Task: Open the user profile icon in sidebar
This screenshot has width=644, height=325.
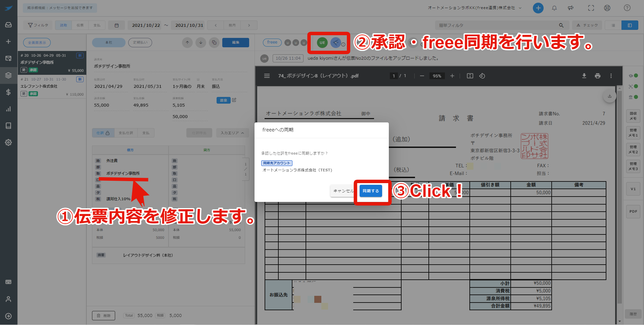Action: pyautogui.click(x=8, y=299)
